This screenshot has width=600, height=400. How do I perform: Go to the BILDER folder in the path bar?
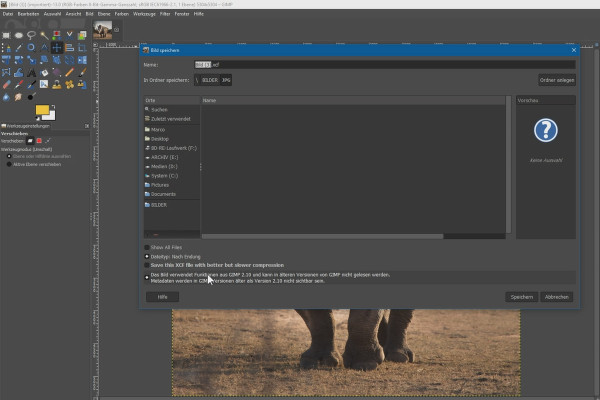pyautogui.click(x=210, y=80)
